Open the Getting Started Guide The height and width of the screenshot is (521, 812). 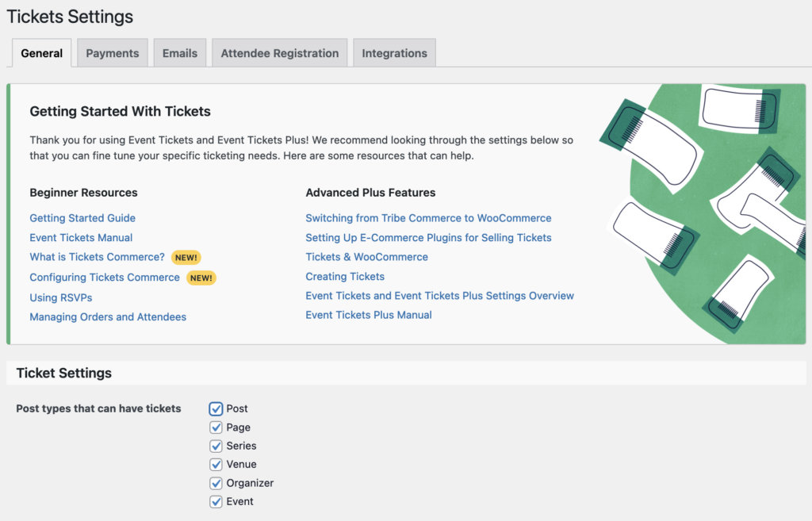coord(82,217)
